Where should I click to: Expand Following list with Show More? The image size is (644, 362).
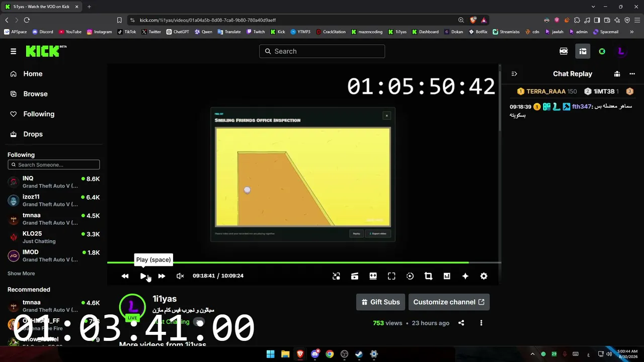click(21, 274)
